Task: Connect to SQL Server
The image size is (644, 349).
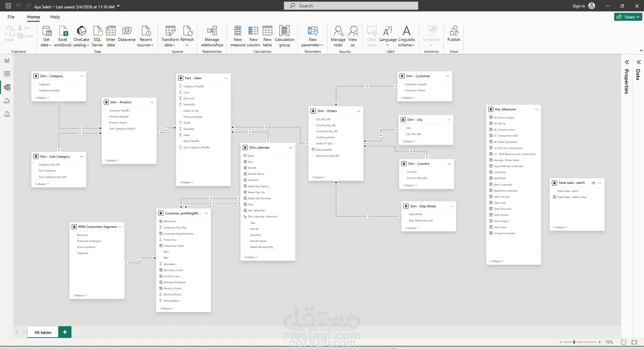Action: coord(97,36)
